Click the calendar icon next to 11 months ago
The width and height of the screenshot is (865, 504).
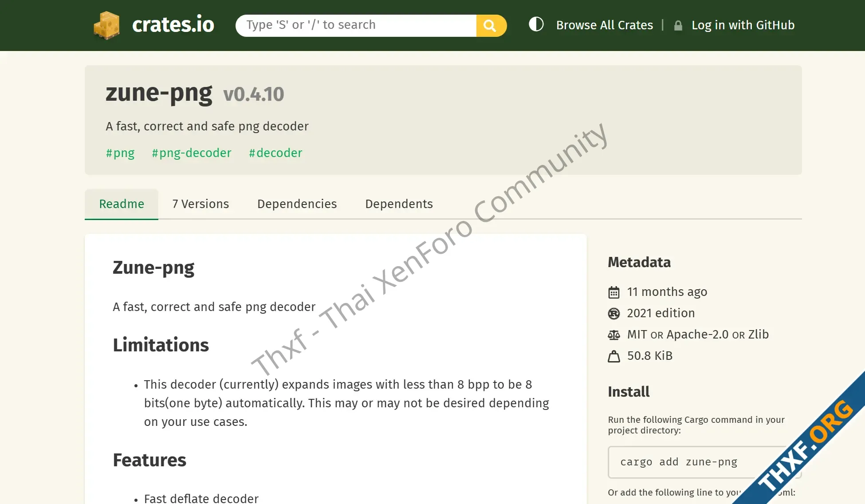point(614,292)
